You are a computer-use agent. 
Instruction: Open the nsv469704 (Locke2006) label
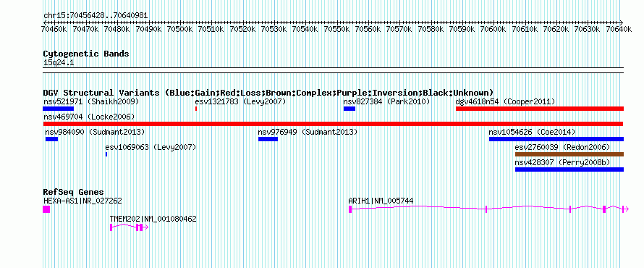click(x=89, y=117)
